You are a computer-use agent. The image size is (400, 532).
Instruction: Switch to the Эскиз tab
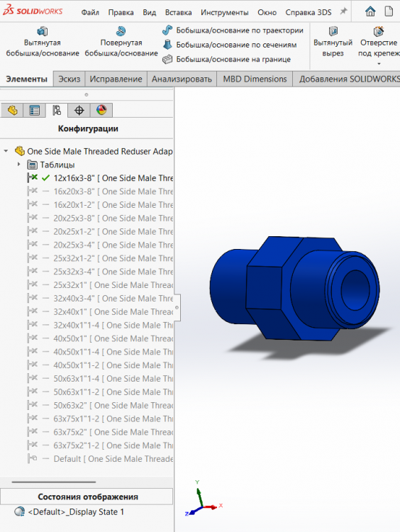pos(70,79)
